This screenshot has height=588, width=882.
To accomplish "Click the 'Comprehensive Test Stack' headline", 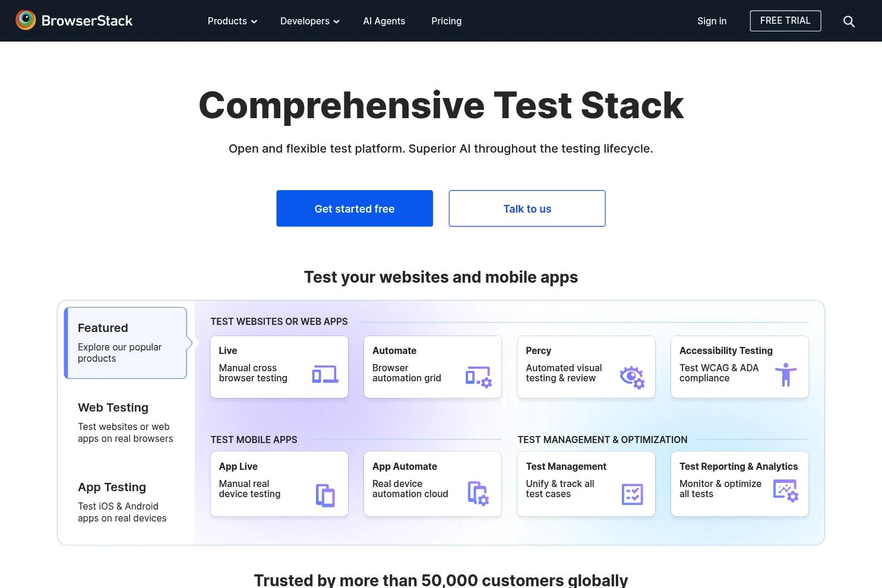I will click(x=441, y=105).
